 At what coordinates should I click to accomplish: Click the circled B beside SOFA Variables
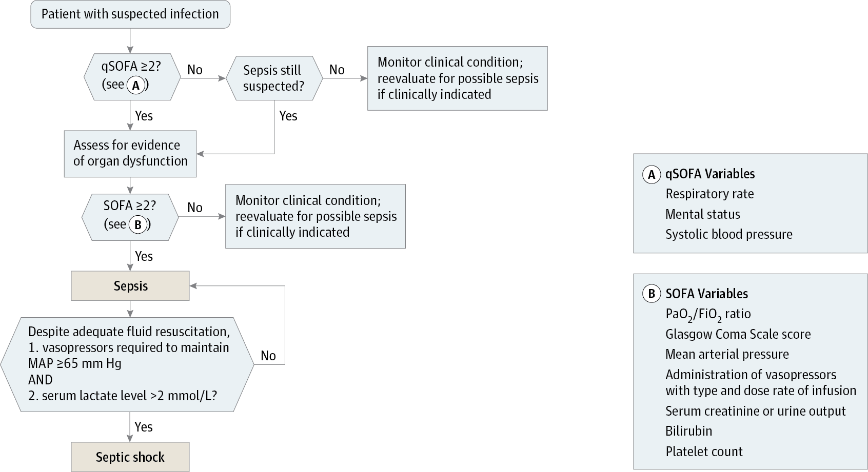point(652,294)
